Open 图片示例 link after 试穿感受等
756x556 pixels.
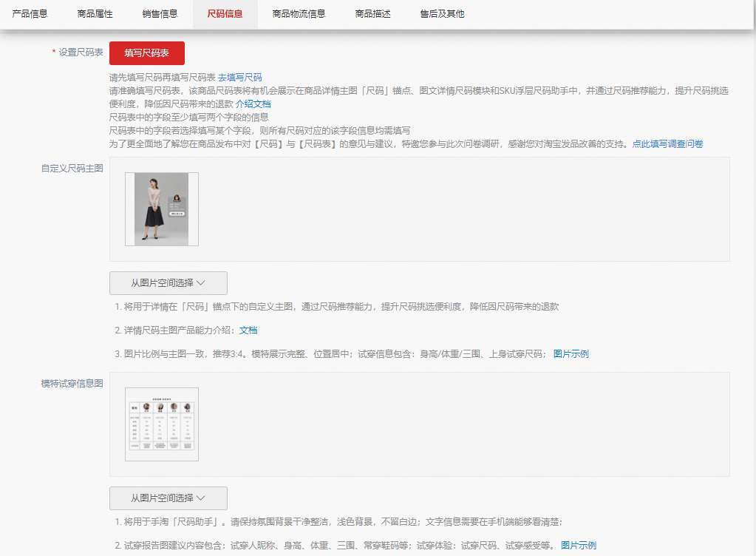coord(579,546)
